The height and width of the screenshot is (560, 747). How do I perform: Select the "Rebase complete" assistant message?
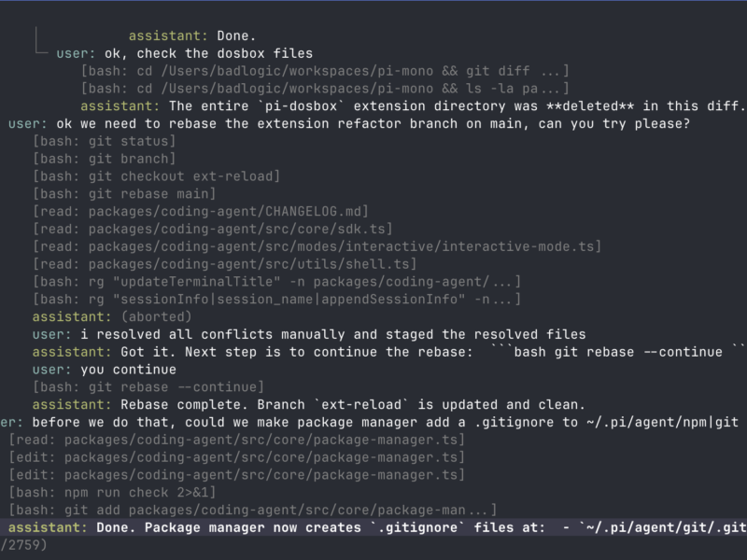pos(308,404)
